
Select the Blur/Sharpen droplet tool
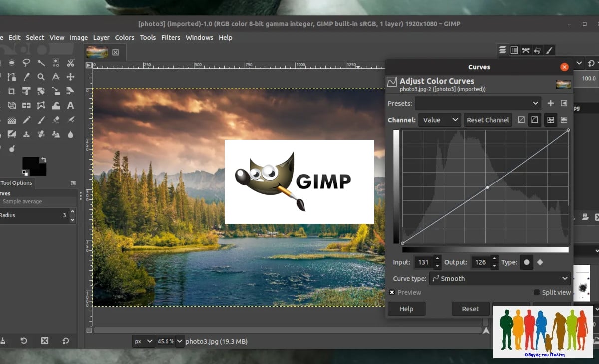click(70, 134)
